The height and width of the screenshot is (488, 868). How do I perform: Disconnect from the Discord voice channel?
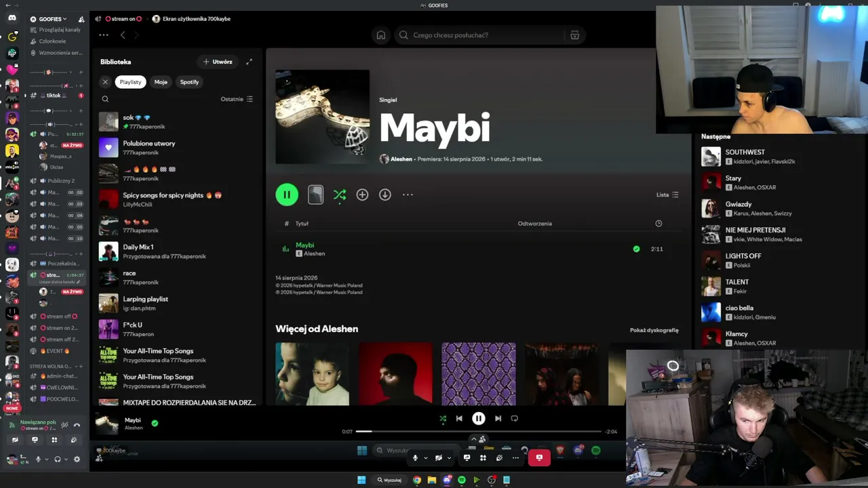[x=77, y=425]
